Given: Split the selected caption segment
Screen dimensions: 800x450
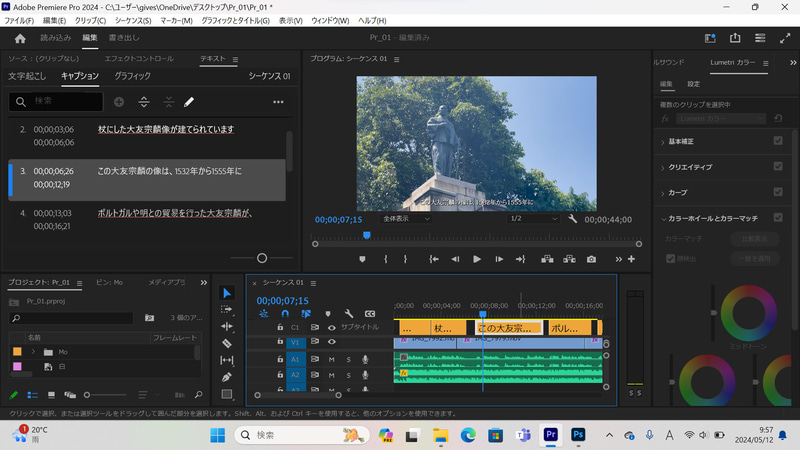Looking at the screenshot, I should pyautogui.click(x=144, y=102).
